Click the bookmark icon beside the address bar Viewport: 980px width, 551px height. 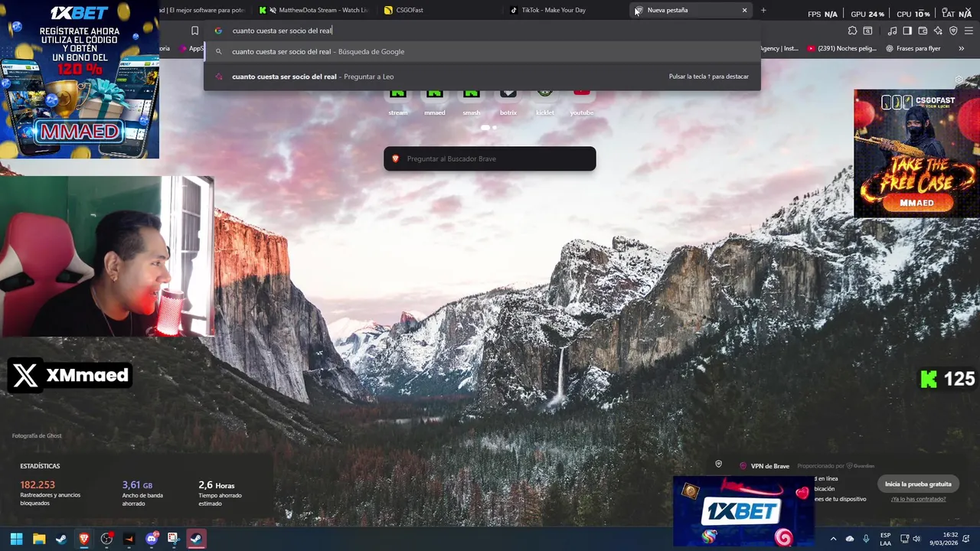[x=194, y=31]
